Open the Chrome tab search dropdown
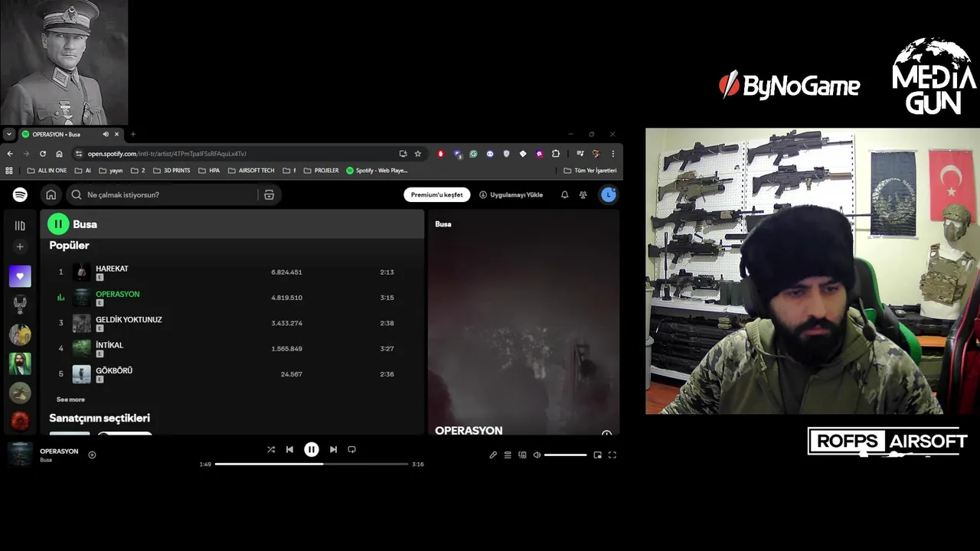This screenshot has height=551, width=980. click(x=9, y=134)
